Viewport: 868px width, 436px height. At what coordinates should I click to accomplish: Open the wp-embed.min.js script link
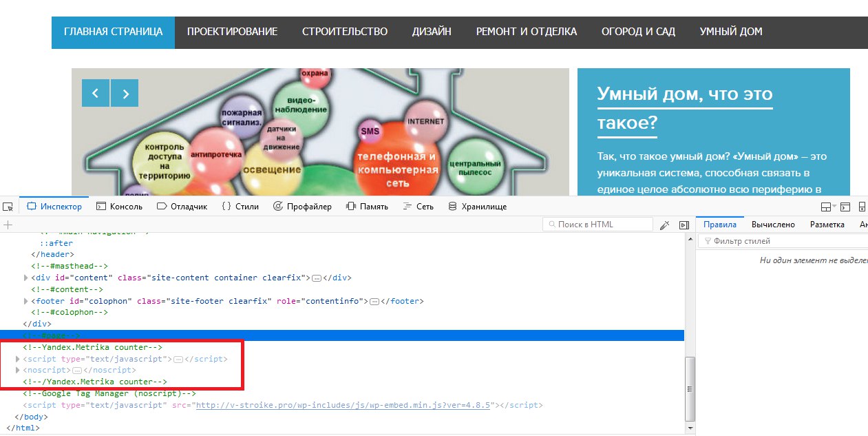pyautogui.click(x=343, y=405)
